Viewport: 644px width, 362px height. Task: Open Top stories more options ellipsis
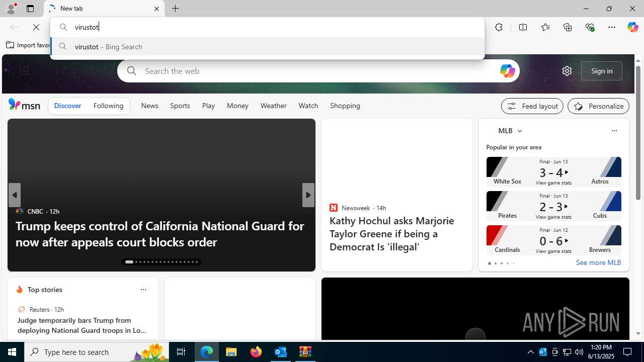pyautogui.click(x=143, y=290)
